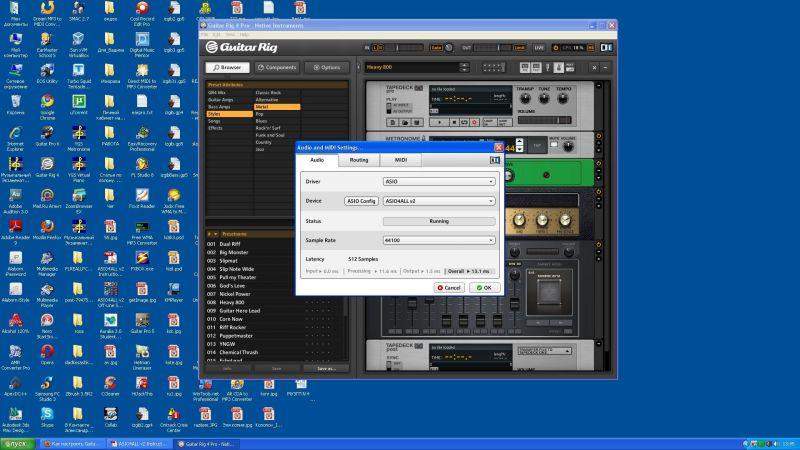The width and height of the screenshot is (800, 450).
Task: Switch to the Routing tab
Action: tap(359, 160)
